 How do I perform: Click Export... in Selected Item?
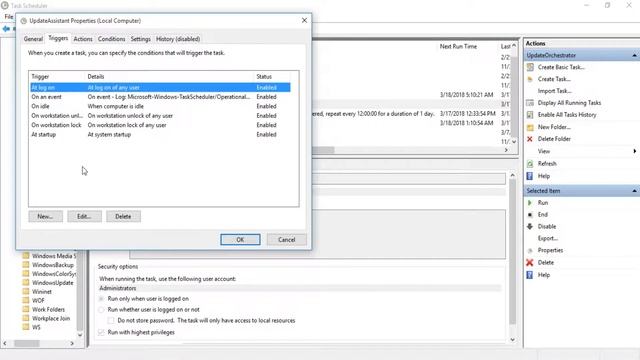click(x=548, y=238)
